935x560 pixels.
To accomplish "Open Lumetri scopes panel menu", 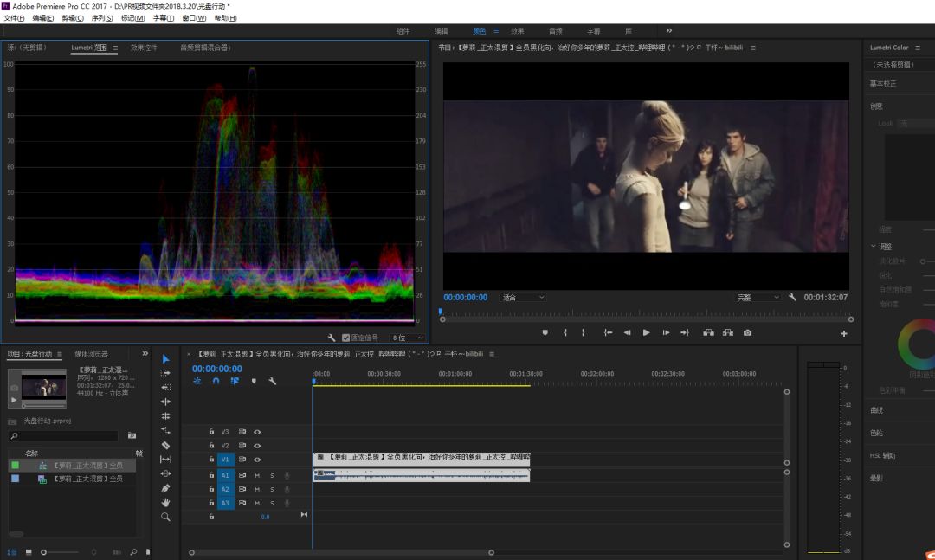I will 115,48.
